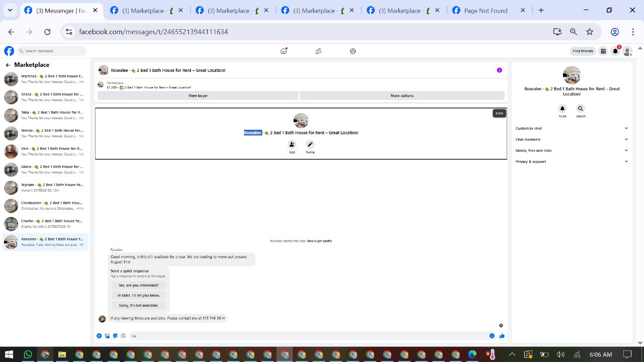Select the Rosealee conversation in the list

coord(46,242)
